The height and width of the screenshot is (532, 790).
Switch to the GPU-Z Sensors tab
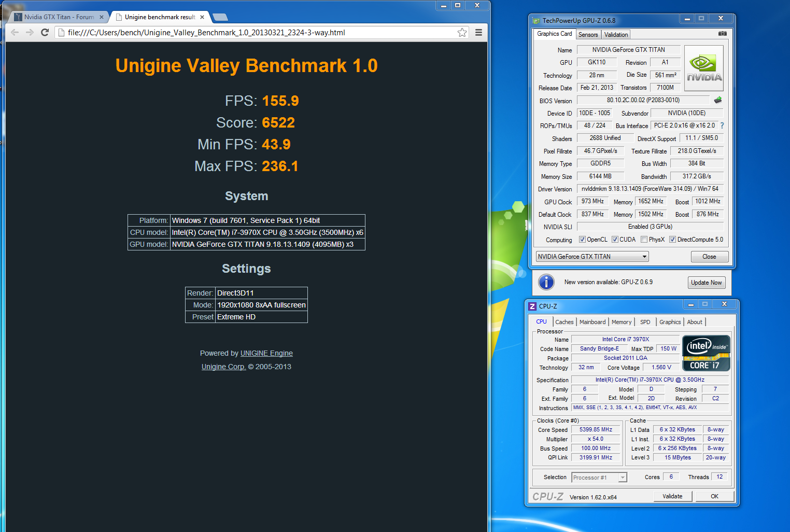coord(588,35)
